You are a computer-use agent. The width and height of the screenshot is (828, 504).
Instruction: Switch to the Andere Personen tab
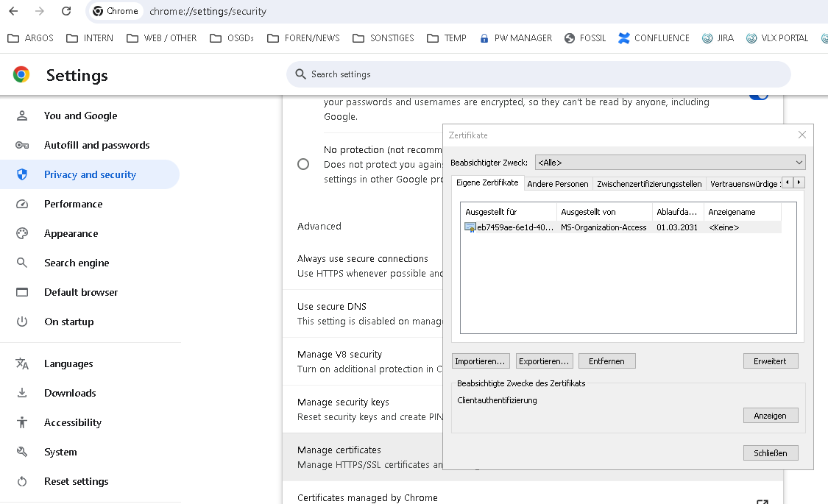(558, 184)
